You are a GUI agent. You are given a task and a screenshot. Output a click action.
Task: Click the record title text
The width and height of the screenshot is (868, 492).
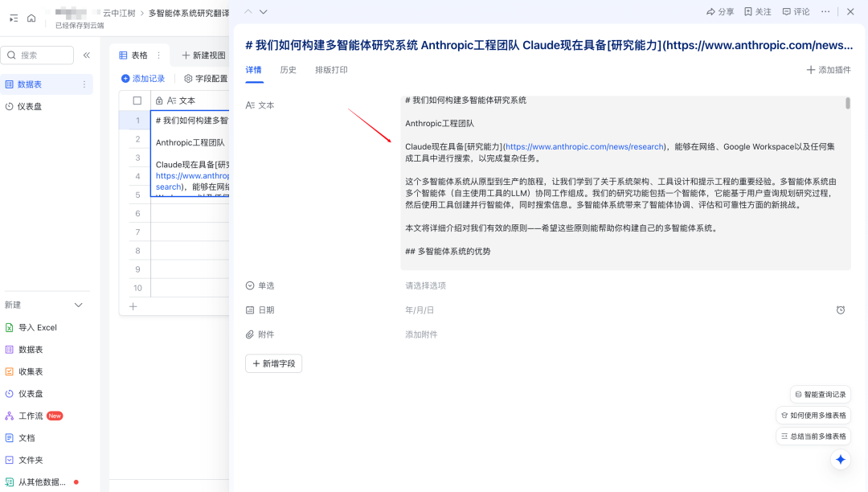(549, 45)
